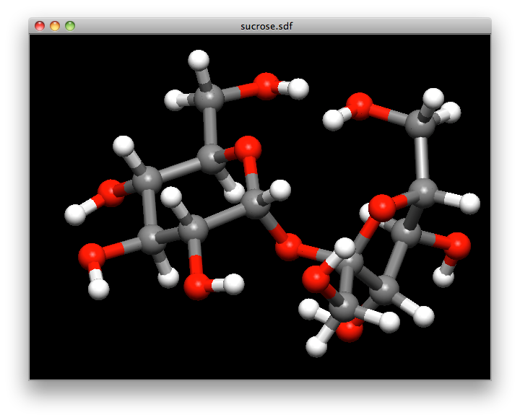The width and height of the screenshot is (520, 420).
Task: Click the topmost gray carbon in left sugar
Action: [209, 96]
